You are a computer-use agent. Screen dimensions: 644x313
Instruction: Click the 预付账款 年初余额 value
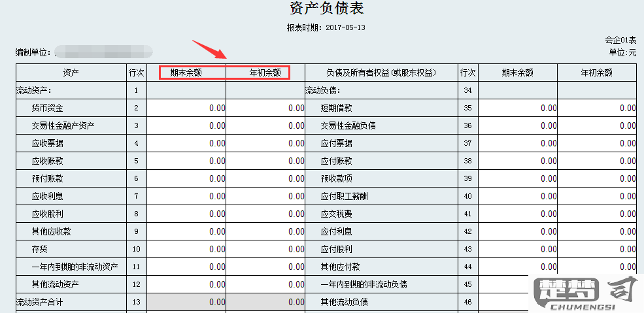265,178
